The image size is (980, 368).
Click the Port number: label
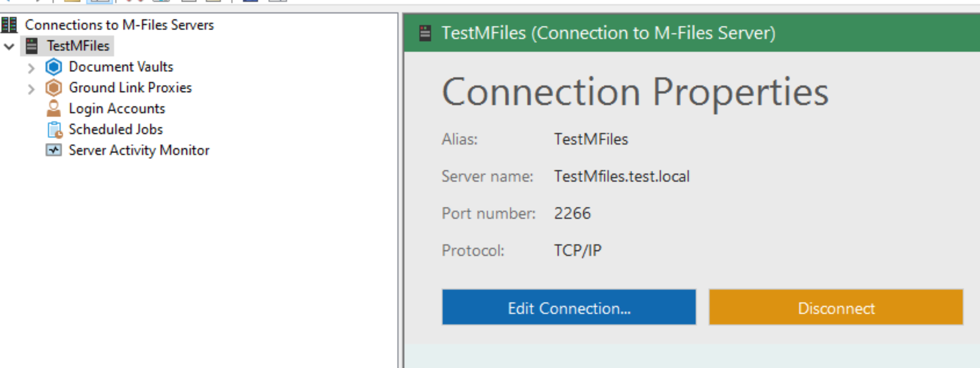489,213
